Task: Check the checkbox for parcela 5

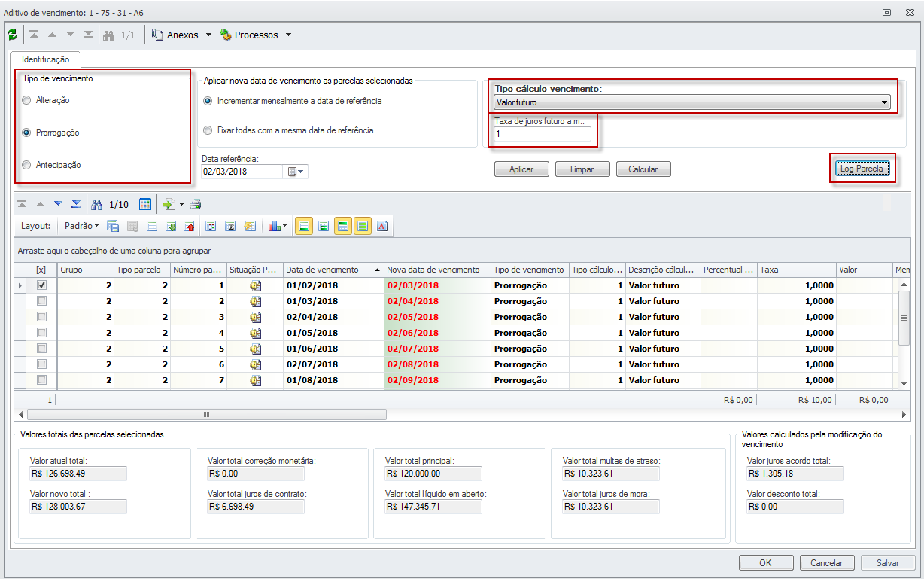Action: pos(42,349)
